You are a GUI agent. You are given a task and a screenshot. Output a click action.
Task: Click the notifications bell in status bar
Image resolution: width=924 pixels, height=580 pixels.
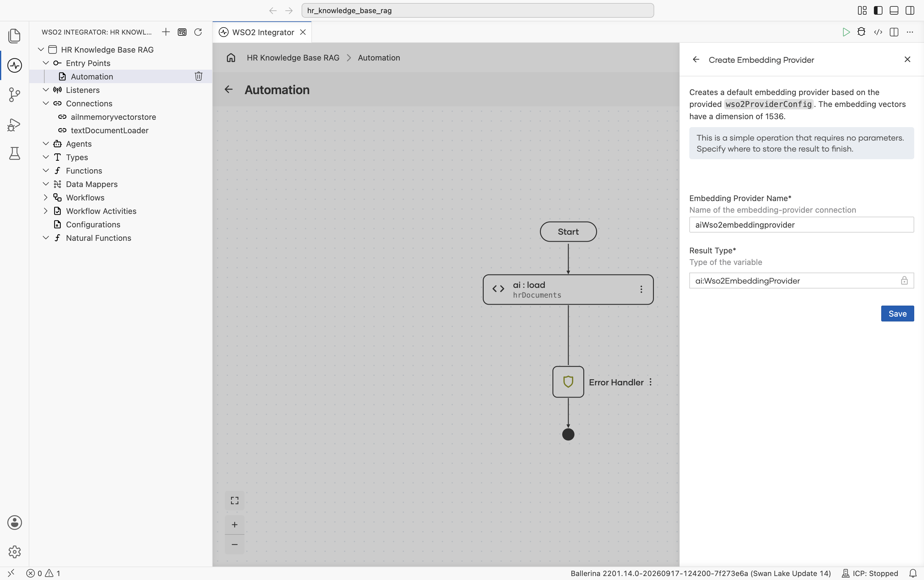tap(913, 573)
